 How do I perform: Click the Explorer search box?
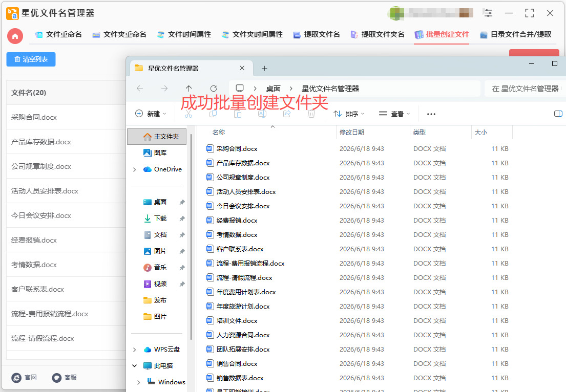click(x=525, y=89)
